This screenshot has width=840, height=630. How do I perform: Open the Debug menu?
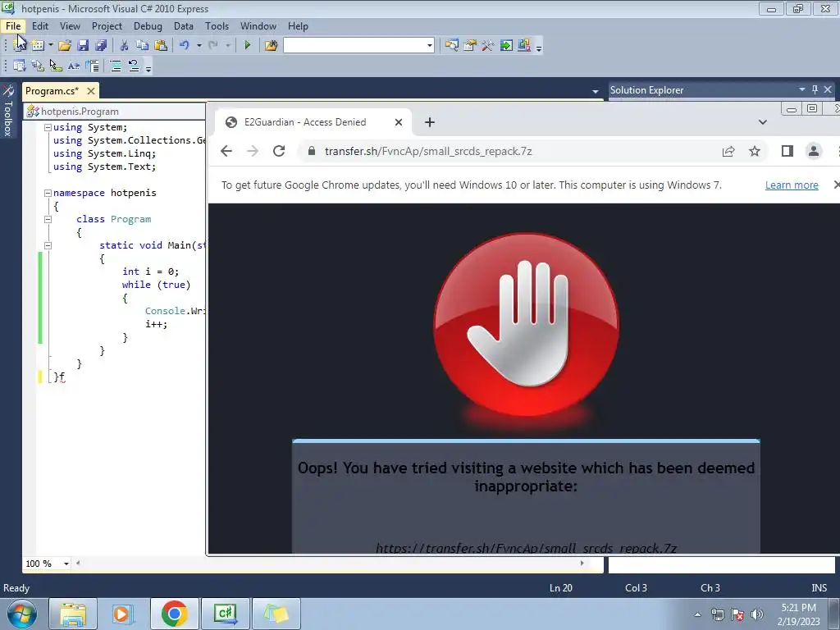pyautogui.click(x=148, y=25)
